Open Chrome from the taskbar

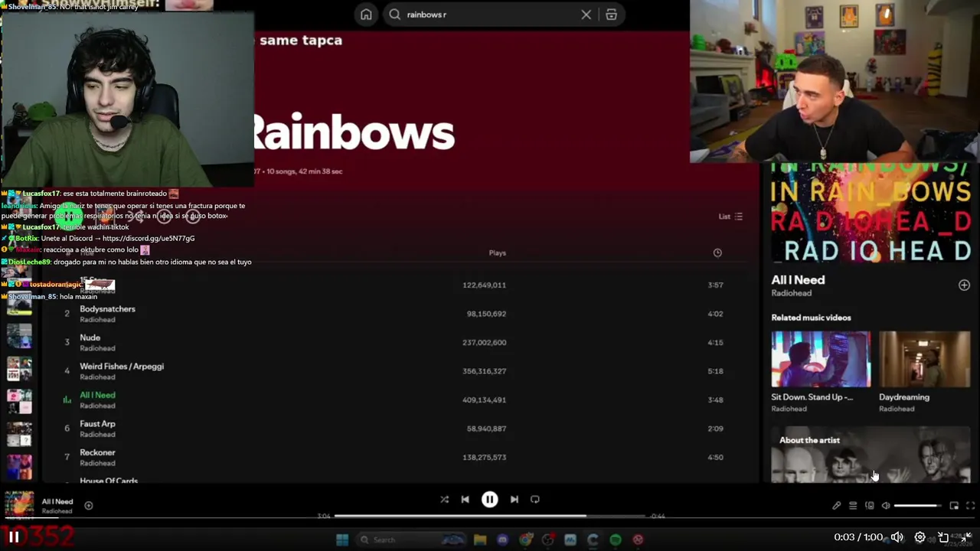pyautogui.click(x=525, y=540)
